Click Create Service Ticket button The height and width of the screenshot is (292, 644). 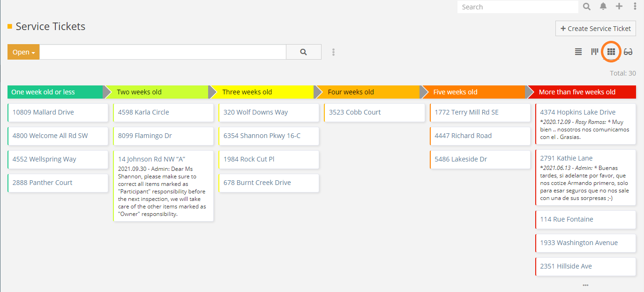coord(595,28)
